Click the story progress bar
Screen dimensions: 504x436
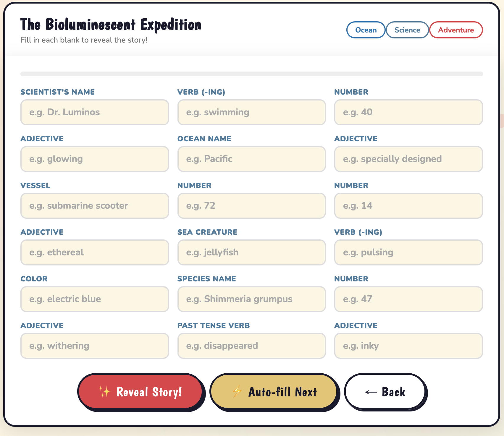click(x=251, y=73)
